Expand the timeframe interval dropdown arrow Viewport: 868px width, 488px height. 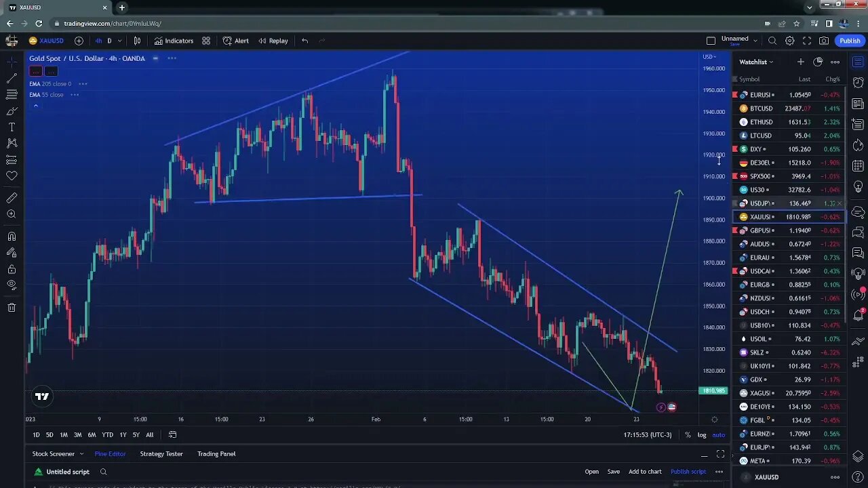tap(120, 41)
